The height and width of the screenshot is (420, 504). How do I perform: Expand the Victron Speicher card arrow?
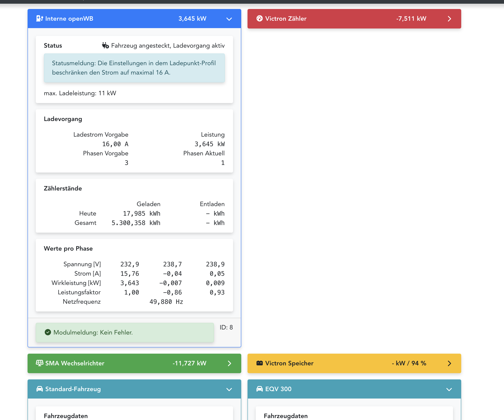tap(449, 363)
